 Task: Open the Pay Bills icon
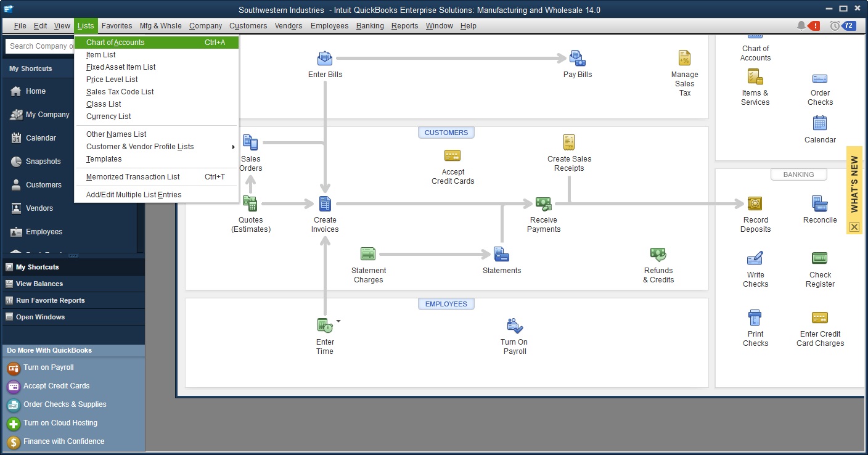(577, 59)
